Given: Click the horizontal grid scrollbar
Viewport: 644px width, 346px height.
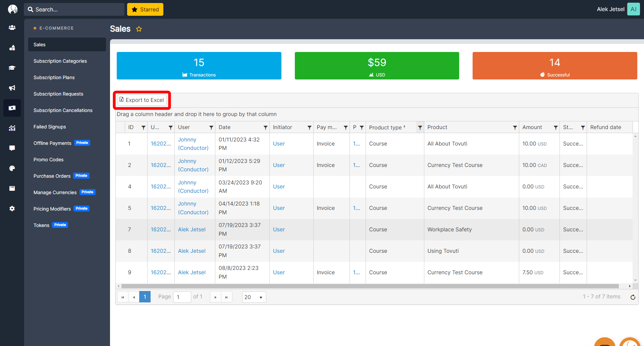Looking at the screenshot, I should (x=370, y=286).
